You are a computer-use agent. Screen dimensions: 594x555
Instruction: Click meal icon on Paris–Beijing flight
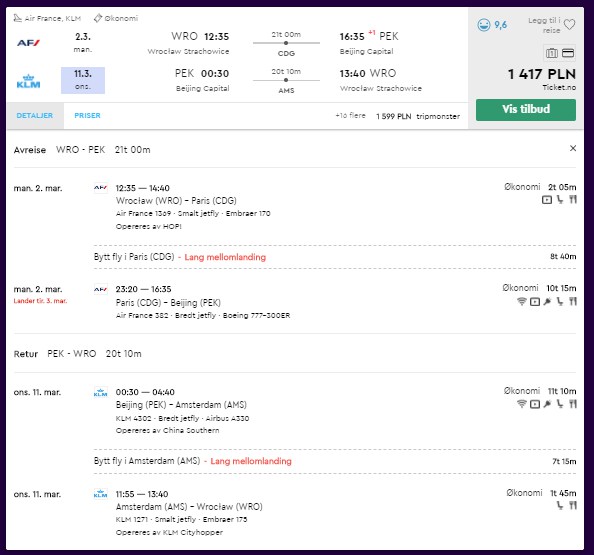(x=573, y=302)
